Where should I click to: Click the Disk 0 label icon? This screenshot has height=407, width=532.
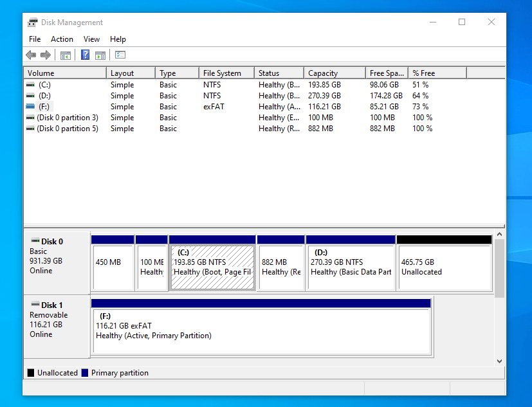[35, 241]
